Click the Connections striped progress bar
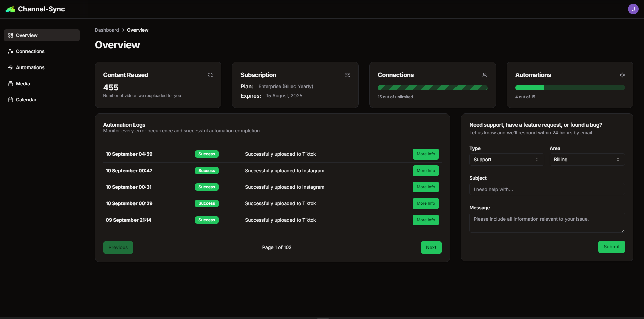Image resolution: width=644 pixels, height=319 pixels. (x=432, y=88)
